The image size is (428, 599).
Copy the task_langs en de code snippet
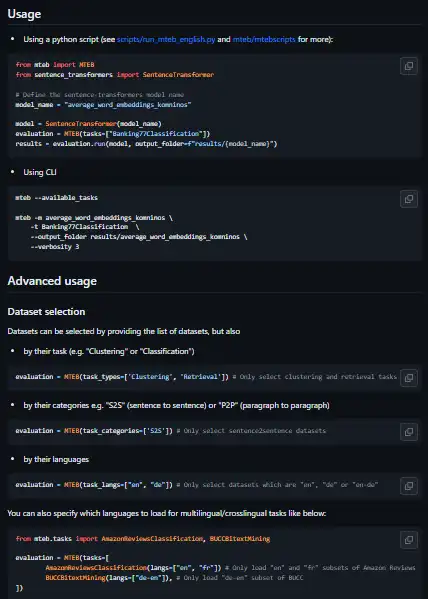click(x=409, y=486)
